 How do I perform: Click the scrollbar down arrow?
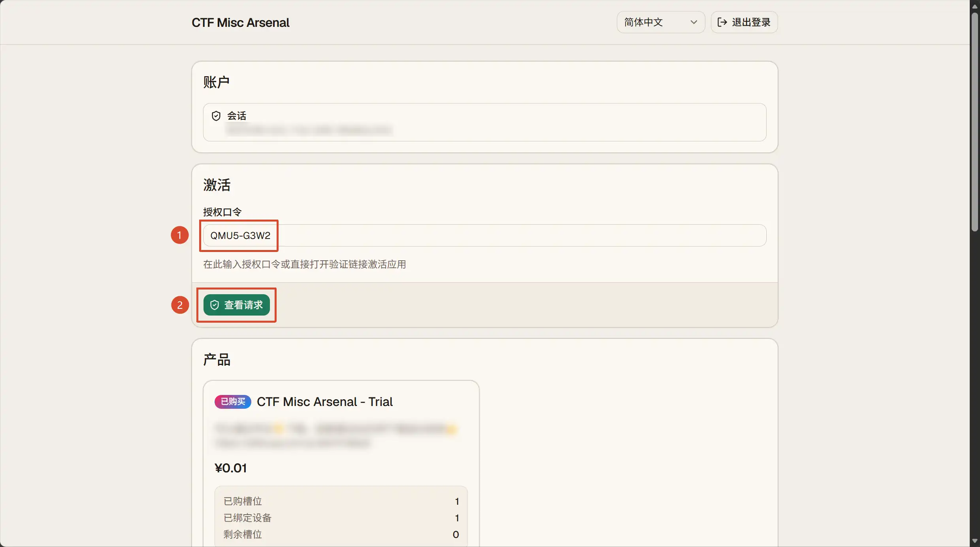click(975, 541)
